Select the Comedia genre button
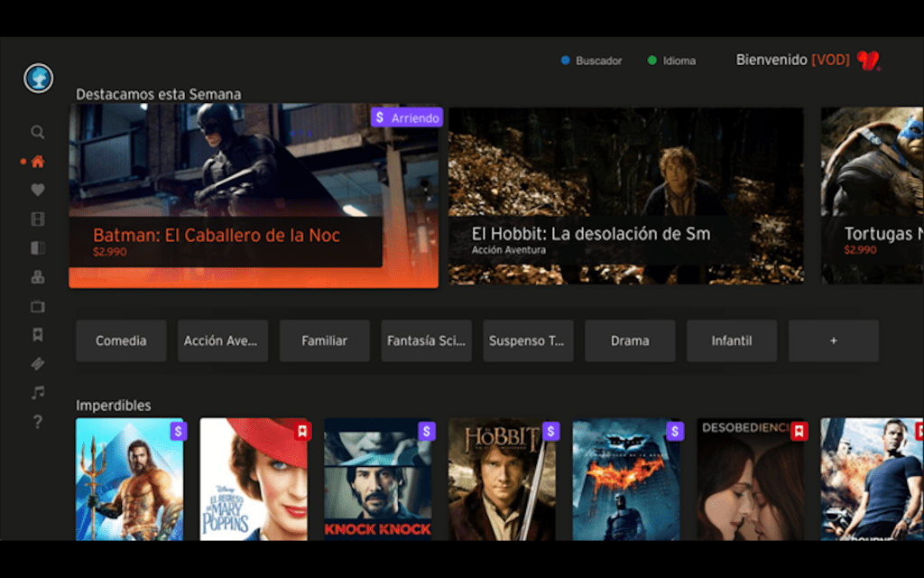 click(x=121, y=340)
